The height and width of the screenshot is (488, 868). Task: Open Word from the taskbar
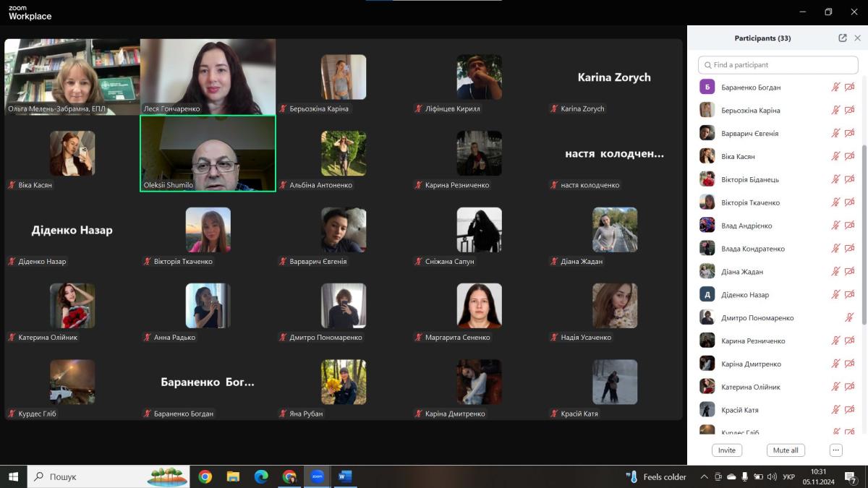[x=344, y=477]
